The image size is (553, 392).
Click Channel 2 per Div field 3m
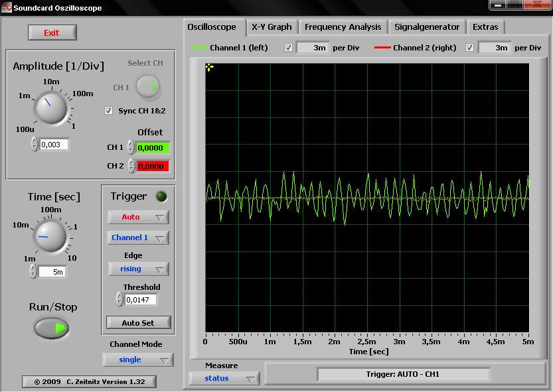pyautogui.click(x=494, y=48)
